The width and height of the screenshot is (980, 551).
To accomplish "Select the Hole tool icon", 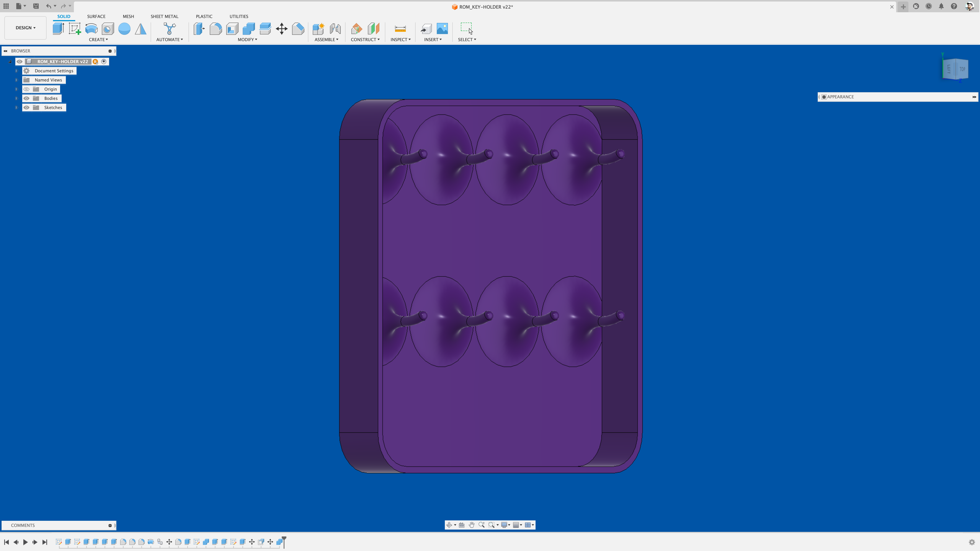I will (x=108, y=29).
